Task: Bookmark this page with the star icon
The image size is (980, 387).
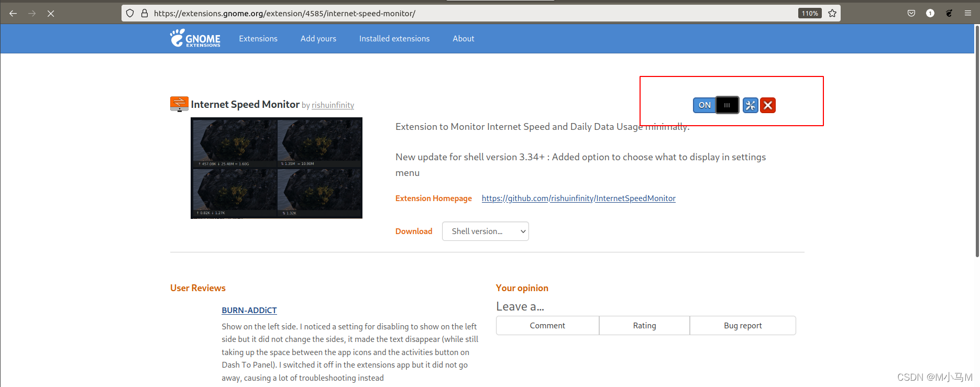Action: pos(832,13)
